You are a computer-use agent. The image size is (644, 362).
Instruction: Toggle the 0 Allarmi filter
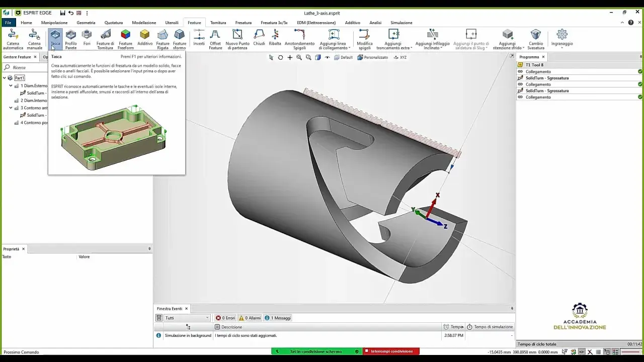pyautogui.click(x=250, y=318)
